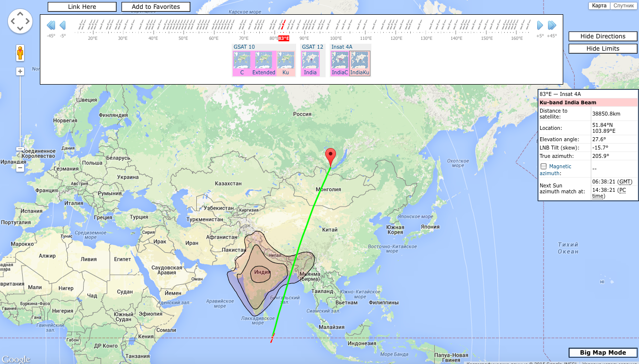Screen dimensions: 639x364
Task: Click the GMT time link
Action: 625,182
